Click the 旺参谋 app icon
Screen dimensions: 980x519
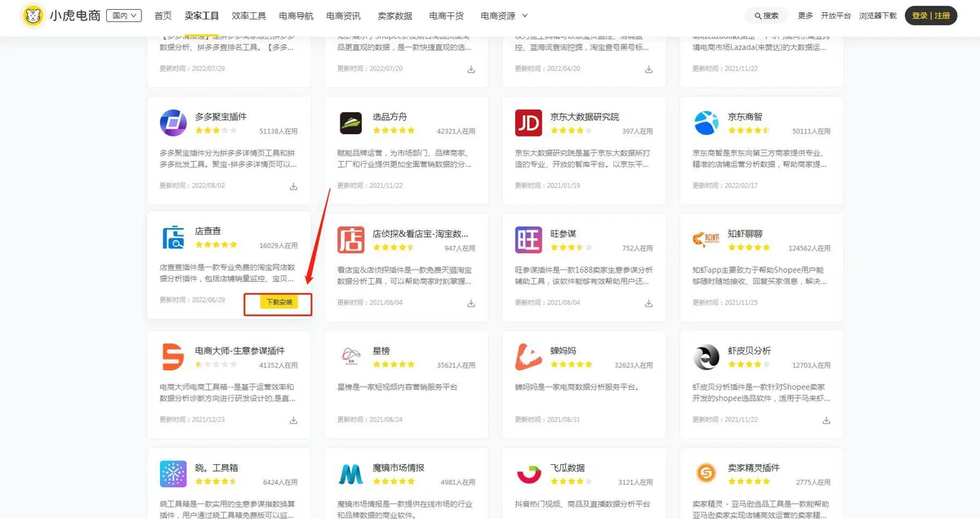point(528,239)
